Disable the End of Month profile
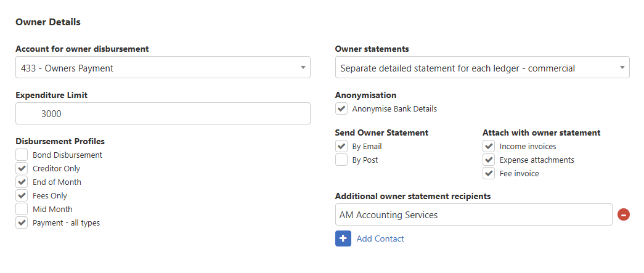The image size is (644, 273). (x=22, y=182)
